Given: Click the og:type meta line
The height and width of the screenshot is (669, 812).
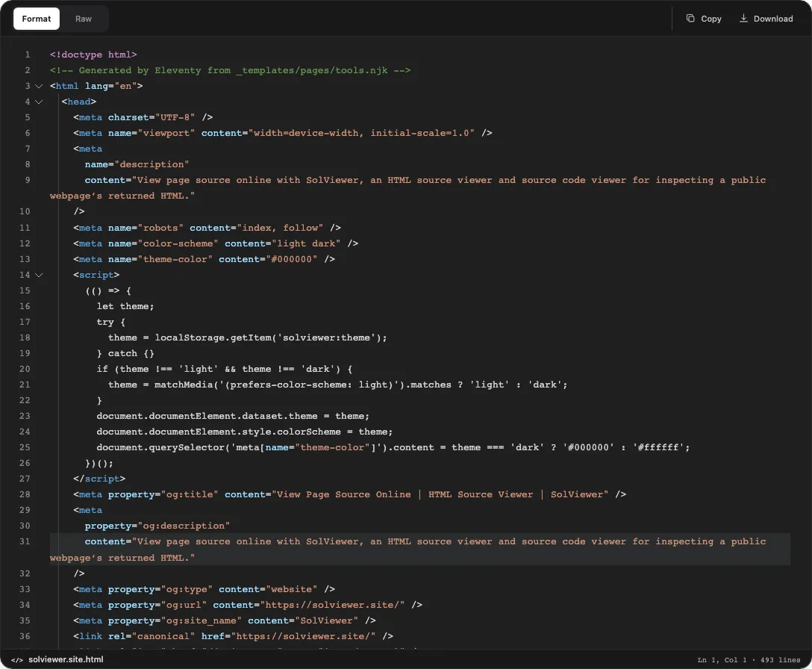Looking at the screenshot, I should 204,589.
